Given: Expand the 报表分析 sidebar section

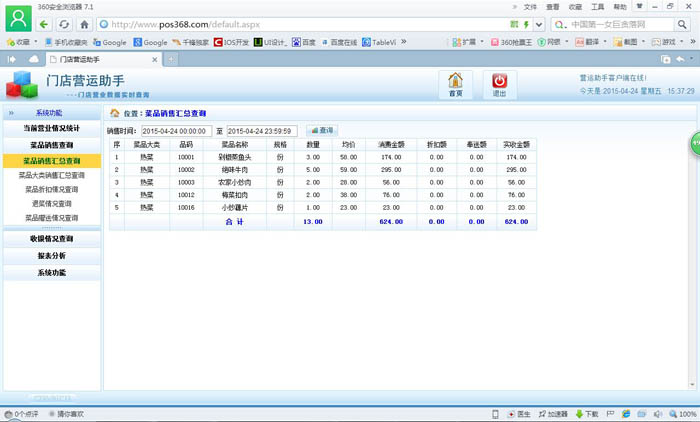Looking at the screenshot, I should tap(51, 256).
